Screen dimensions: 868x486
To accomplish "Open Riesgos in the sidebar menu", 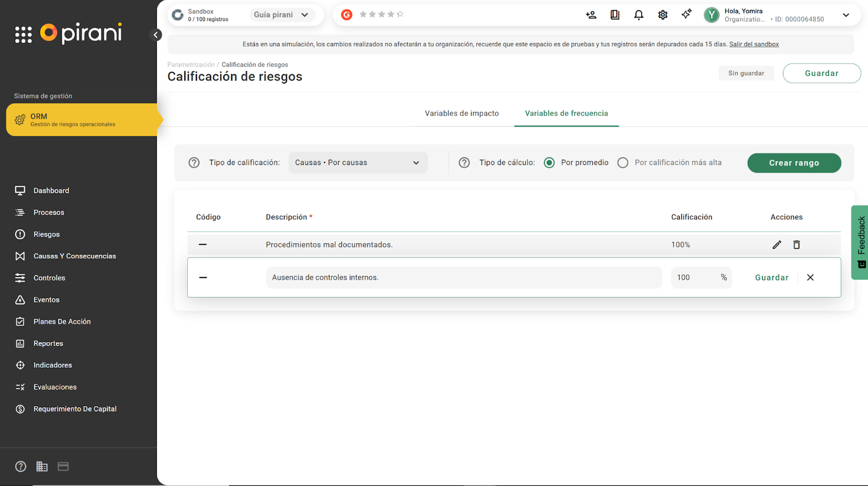I will click(47, 235).
